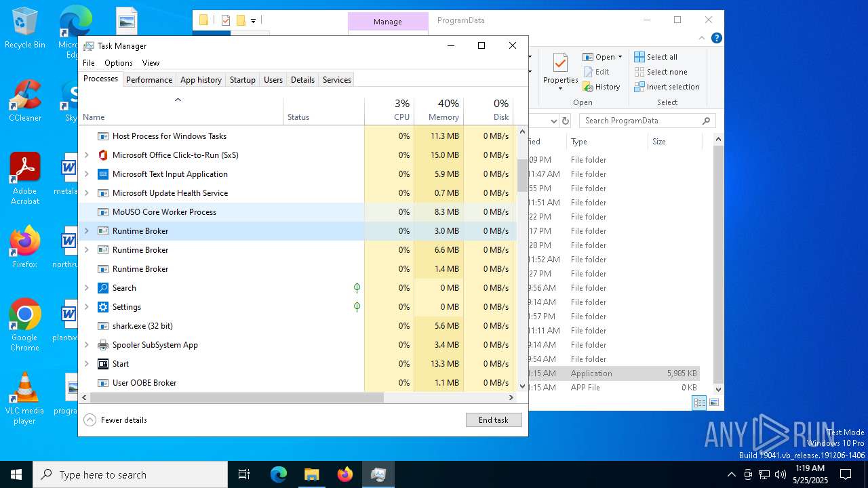Viewport: 868px width, 488px height.
Task: Select the VLC media player desktop icon
Action: click(25, 399)
